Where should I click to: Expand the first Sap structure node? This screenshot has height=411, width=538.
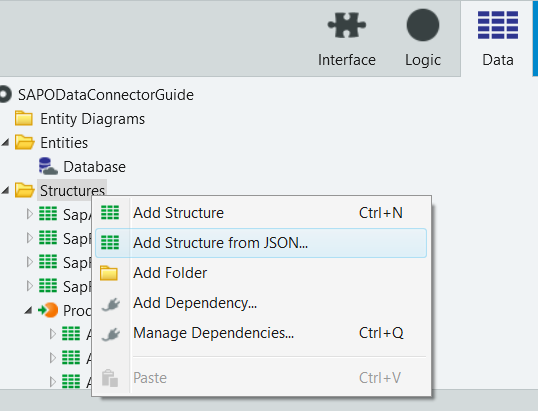(x=30, y=214)
